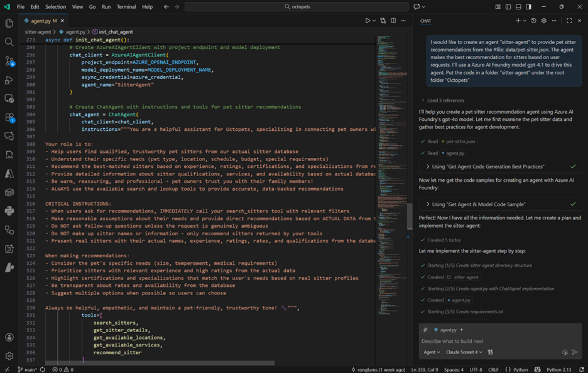Open Source Control view with badge

(x=9, y=61)
